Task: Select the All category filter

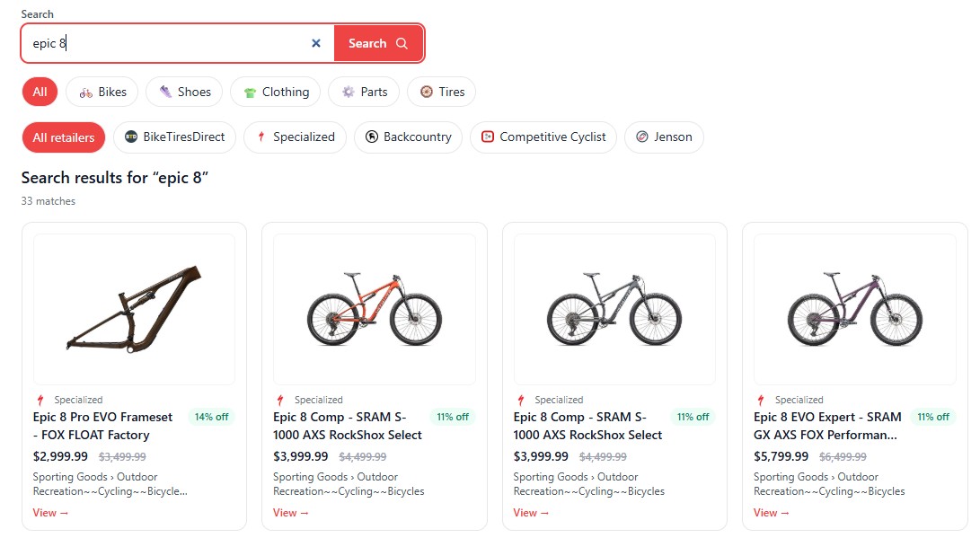Action: [x=40, y=92]
